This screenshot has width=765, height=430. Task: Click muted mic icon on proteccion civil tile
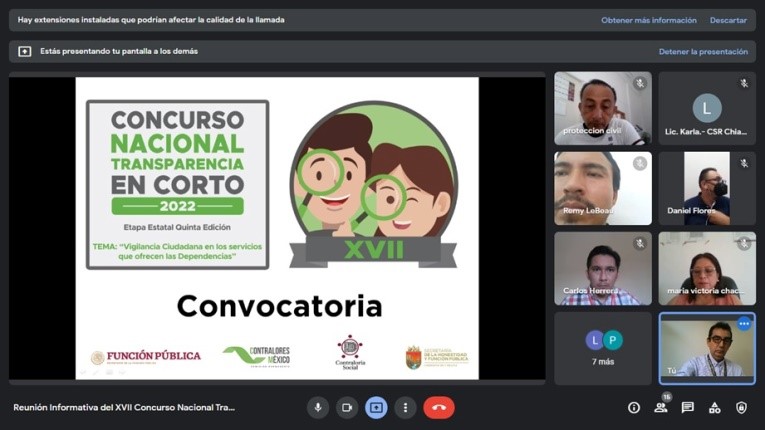(640, 83)
